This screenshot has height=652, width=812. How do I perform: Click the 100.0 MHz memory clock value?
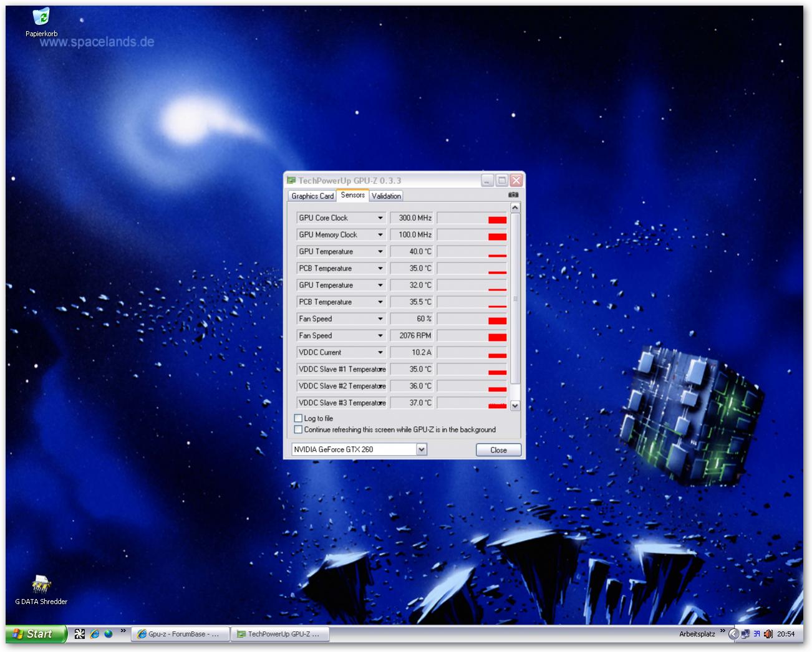tap(412, 234)
